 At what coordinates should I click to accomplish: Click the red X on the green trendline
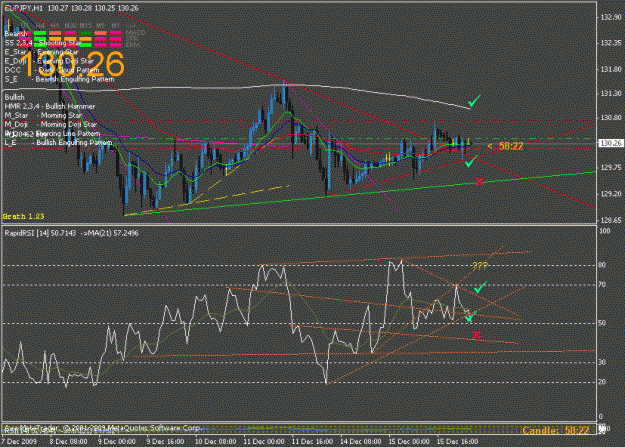click(x=480, y=181)
